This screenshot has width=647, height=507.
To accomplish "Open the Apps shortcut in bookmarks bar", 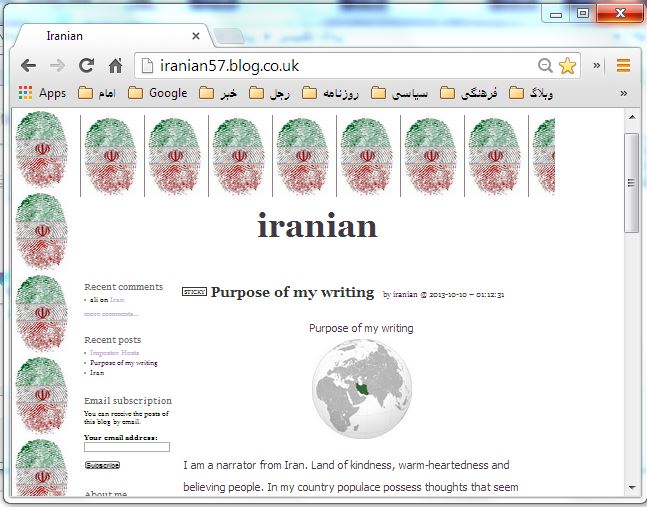I will tap(43, 93).
